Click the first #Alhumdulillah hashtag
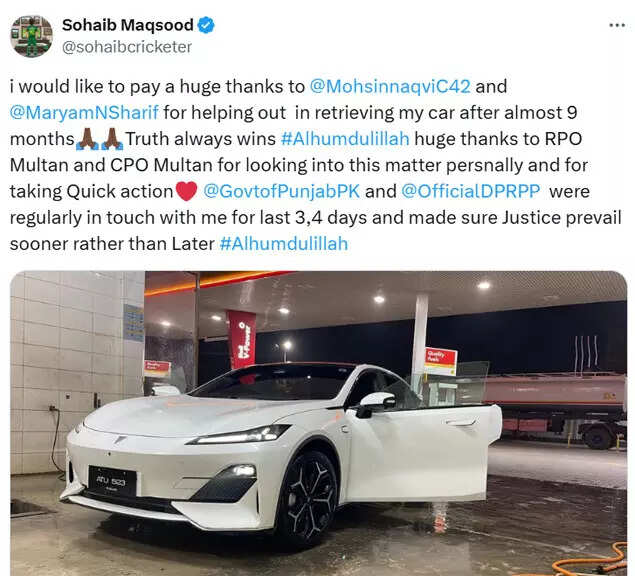 [x=345, y=139]
